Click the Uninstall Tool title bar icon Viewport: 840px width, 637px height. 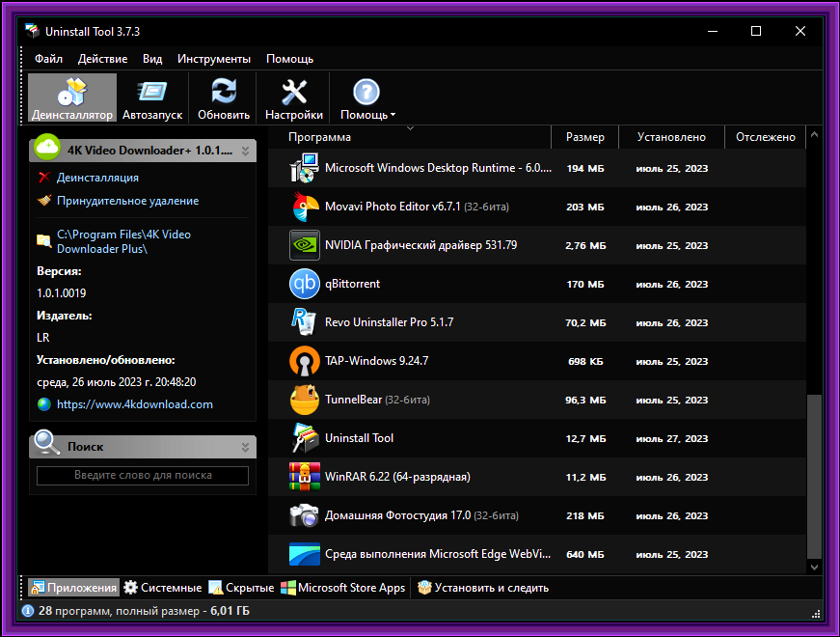point(32,31)
